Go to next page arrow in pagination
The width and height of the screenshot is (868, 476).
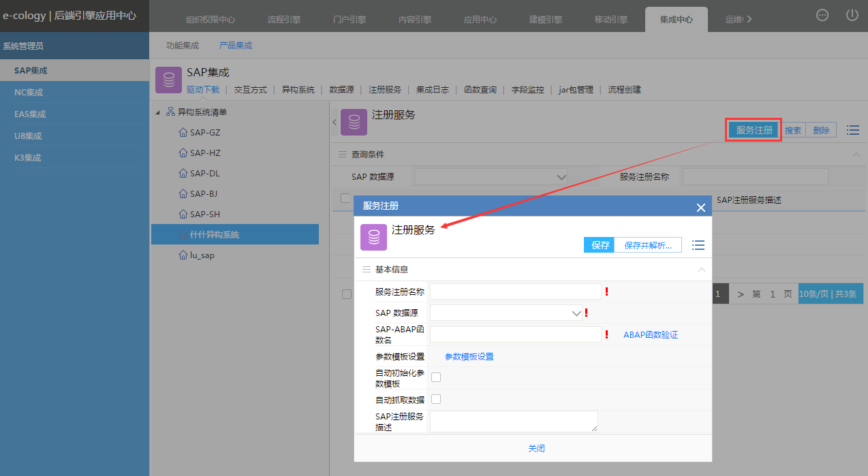741,294
